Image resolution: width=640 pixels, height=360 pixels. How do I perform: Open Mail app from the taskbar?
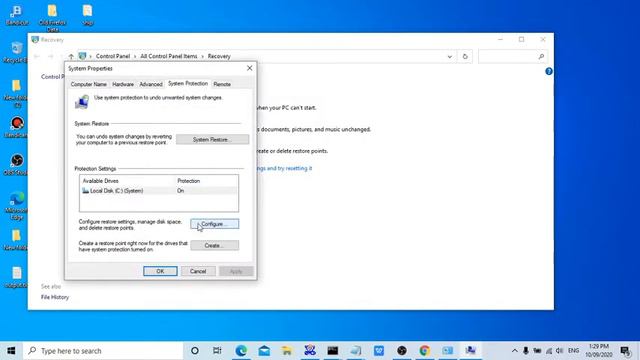click(264, 351)
